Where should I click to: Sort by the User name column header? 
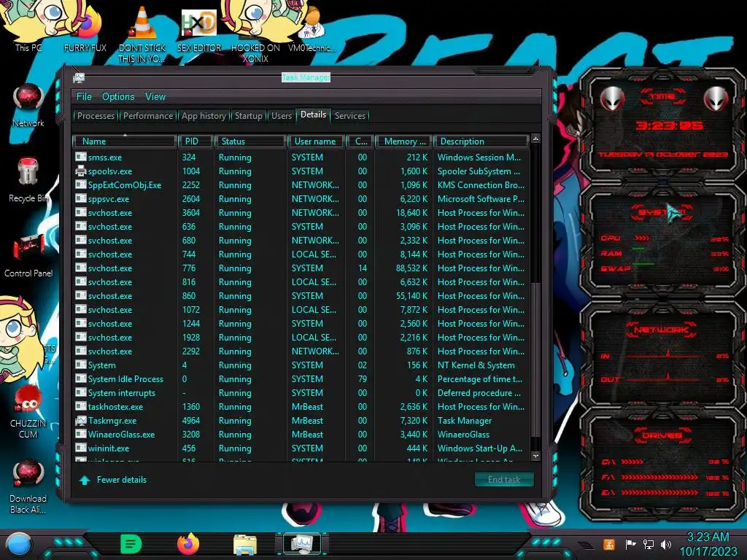tap(316, 141)
